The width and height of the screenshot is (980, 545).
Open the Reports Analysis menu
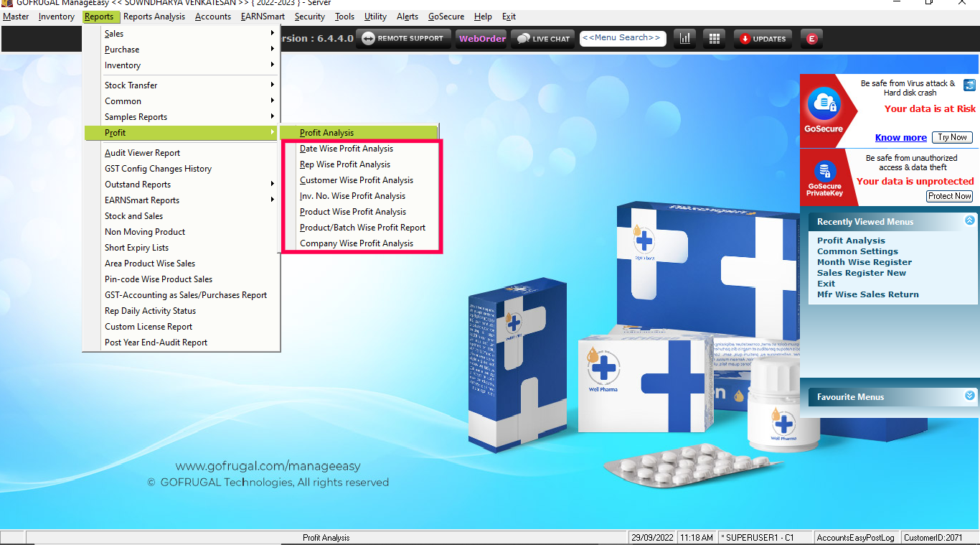(154, 17)
